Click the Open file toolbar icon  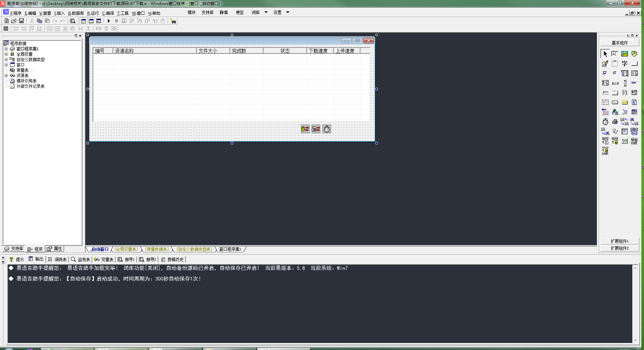(14, 21)
